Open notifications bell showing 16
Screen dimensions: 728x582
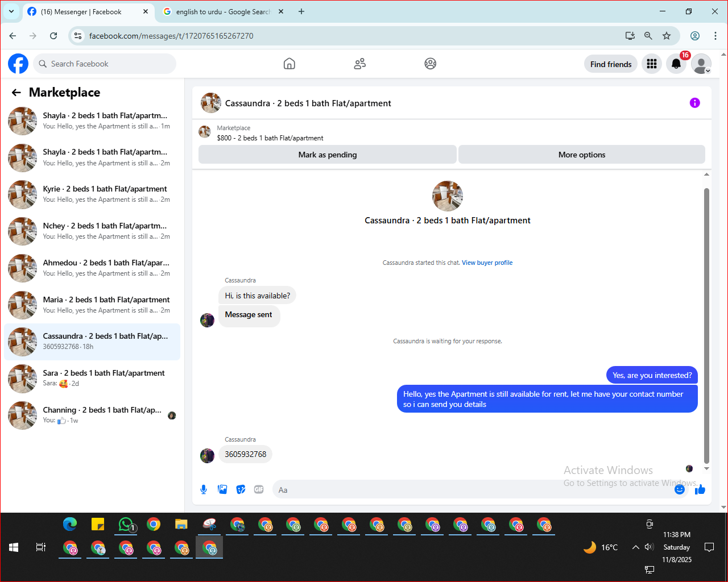676,64
